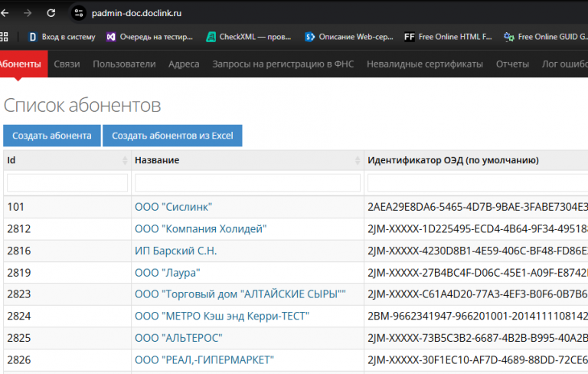This screenshot has width=588, height=374.
Task: Select the Абоненты tab
Action: pyautogui.click(x=23, y=64)
